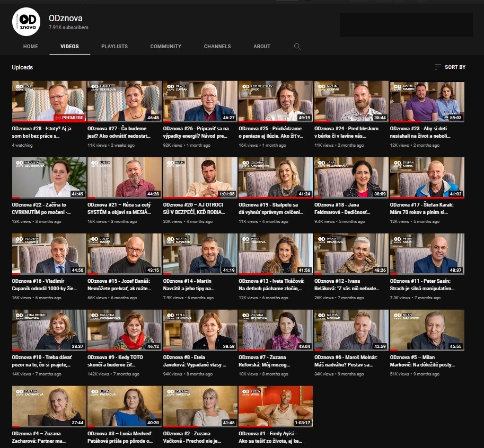This screenshot has width=484, height=448.
Task: Open ODznova #12 Ivana Beláková thumbnail
Action: point(351,254)
